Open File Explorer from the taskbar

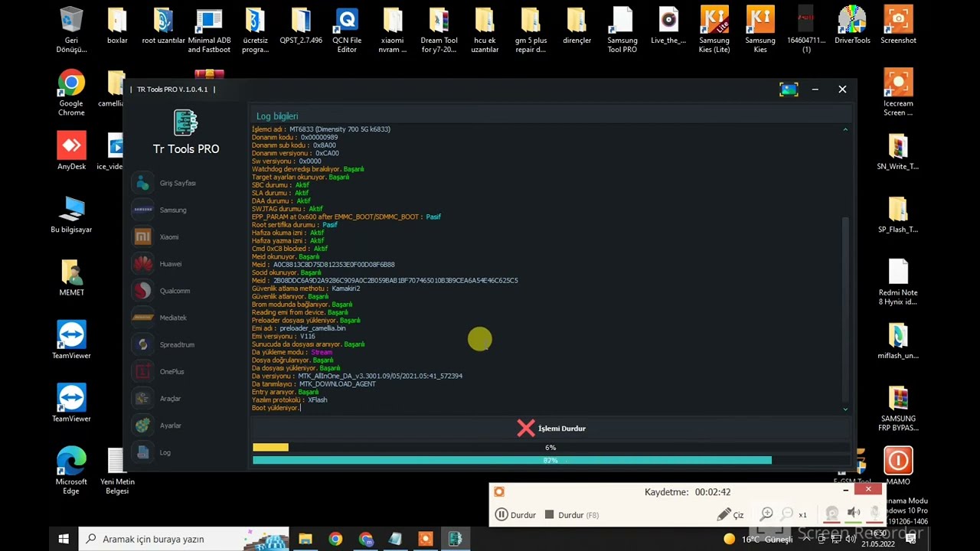305,539
